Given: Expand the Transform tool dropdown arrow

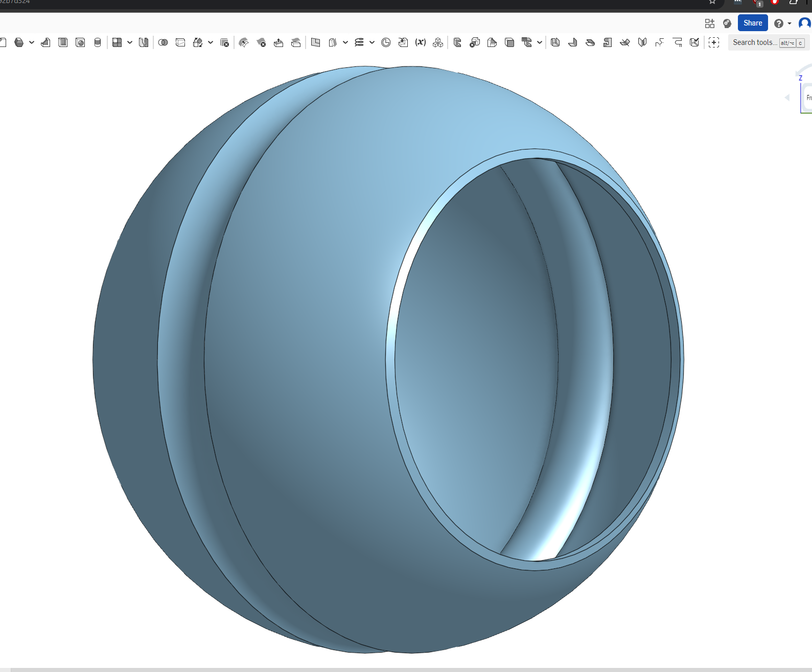Looking at the screenshot, I should [x=211, y=42].
